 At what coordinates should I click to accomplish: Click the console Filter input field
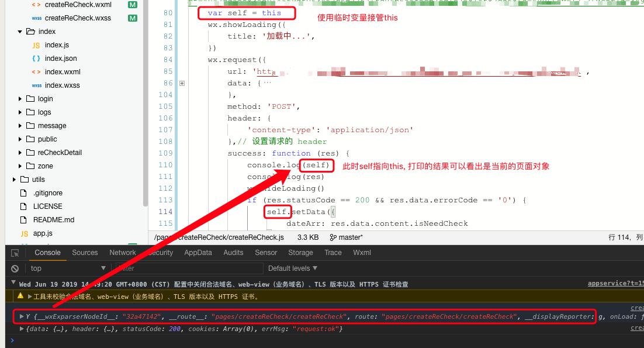pos(189,268)
